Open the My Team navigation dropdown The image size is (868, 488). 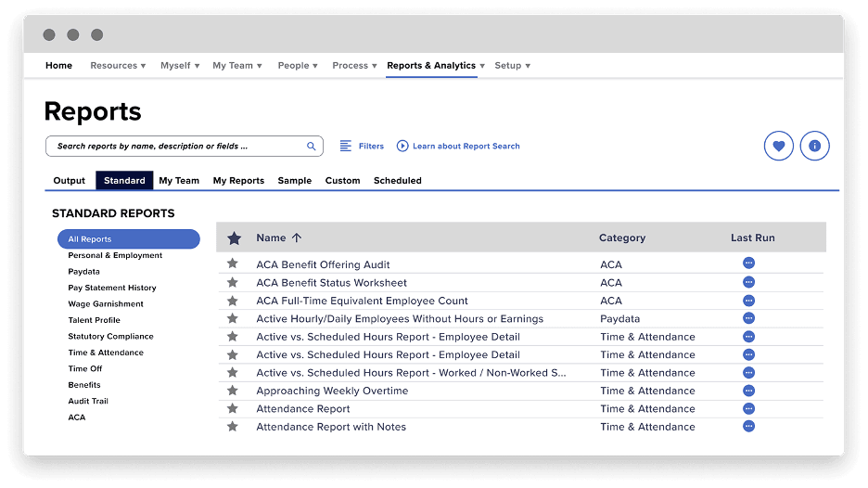pos(236,66)
